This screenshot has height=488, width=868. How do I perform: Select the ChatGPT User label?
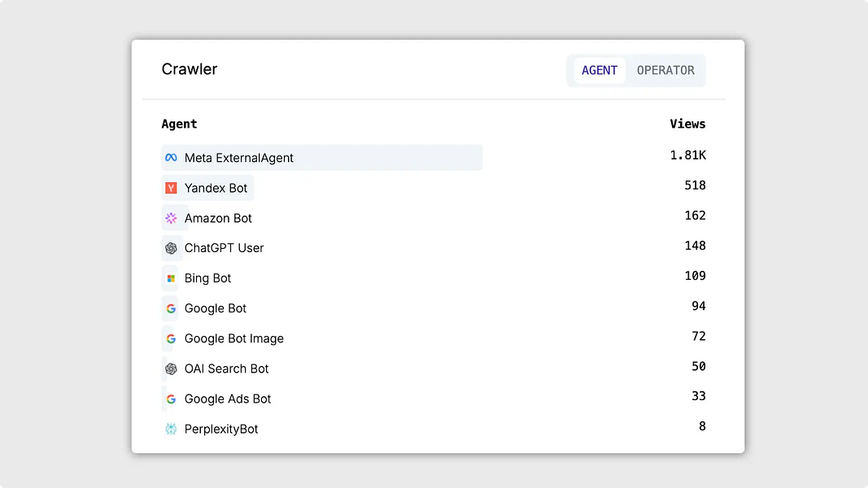[224, 248]
